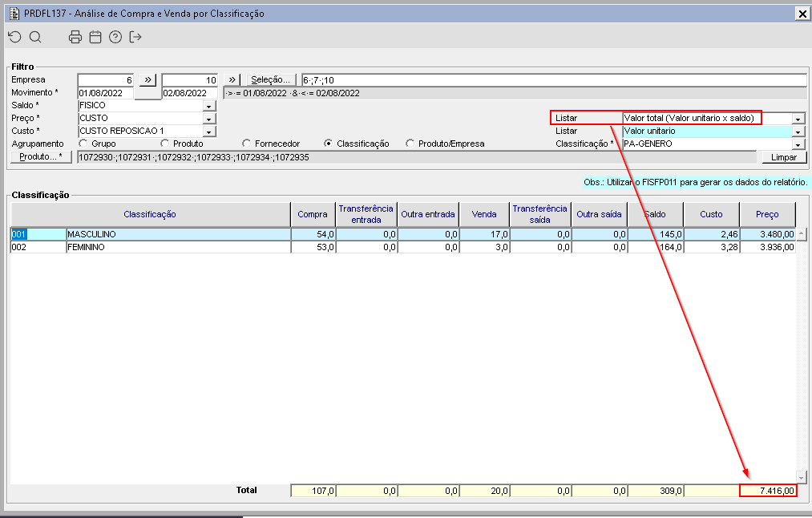812x518 pixels.
Task: Select the Produto/Empresa grouping radio button
Action: click(410, 144)
